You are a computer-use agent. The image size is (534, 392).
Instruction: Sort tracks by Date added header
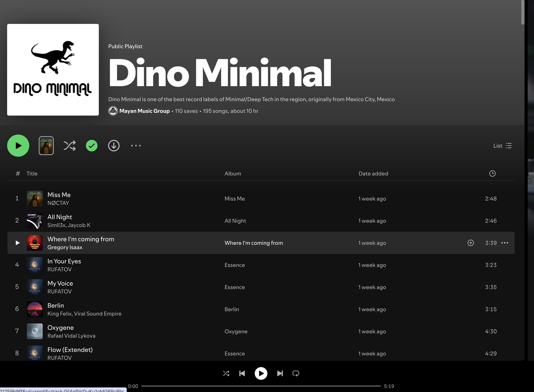(373, 173)
